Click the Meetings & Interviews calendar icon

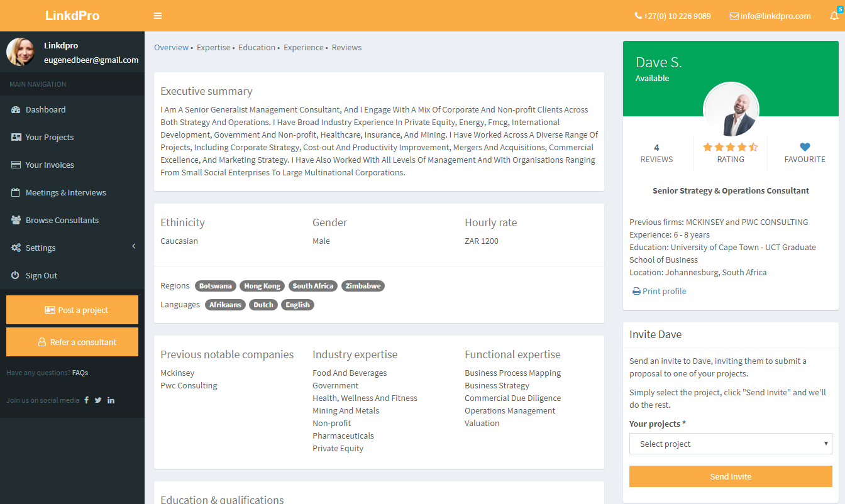[x=16, y=192]
